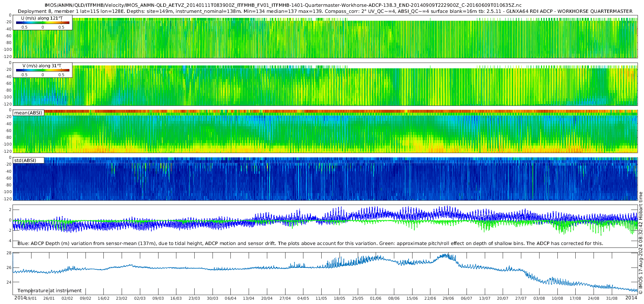Screen dimensions: 644x304
Task: Click the 31/08 date tick label
Action: pyautogui.click(x=612, y=299)
